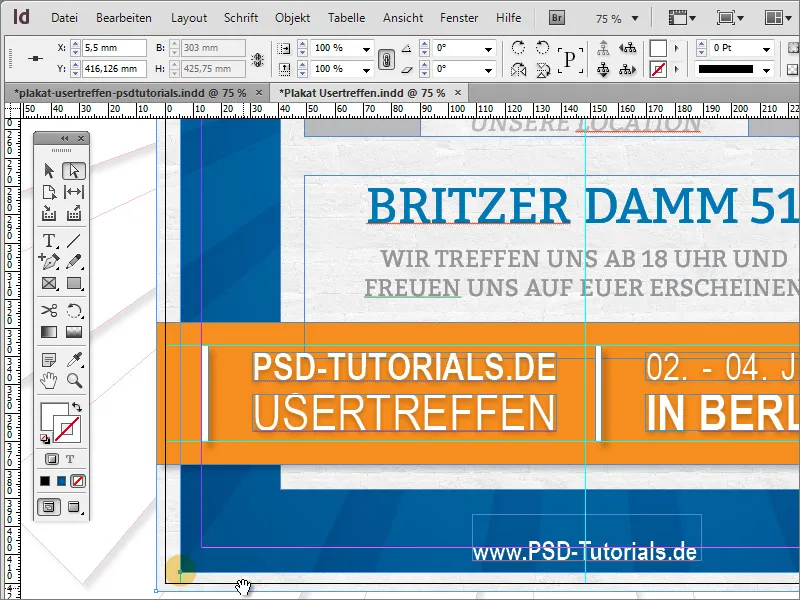
Task: Click the select container icon
Action: 604,48
